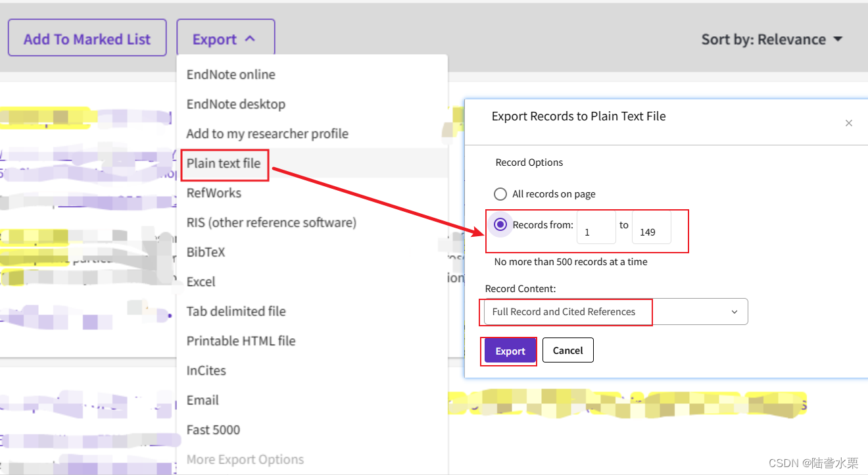Open the Record Content dropdown
The height and width of the screenshot is (475, 868).
coord(616,312)
